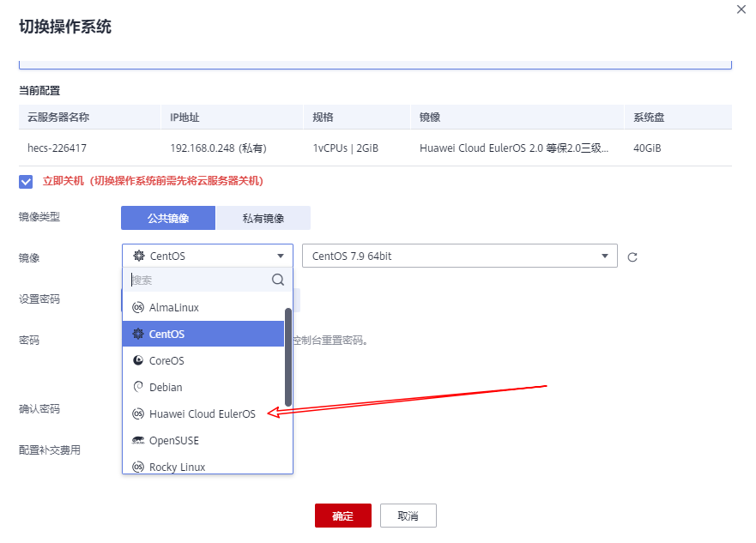
Task: Click the Huawei Cloud EulerOS icon
Action: coord(137,413)
